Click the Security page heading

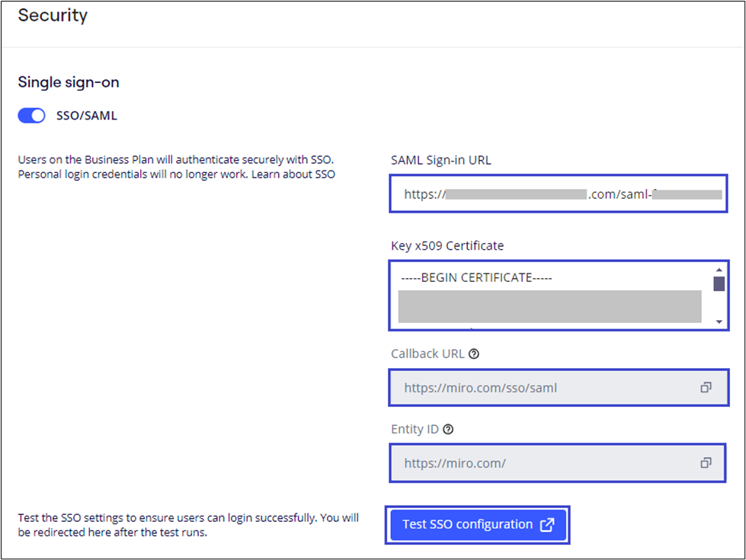[53, 15]
